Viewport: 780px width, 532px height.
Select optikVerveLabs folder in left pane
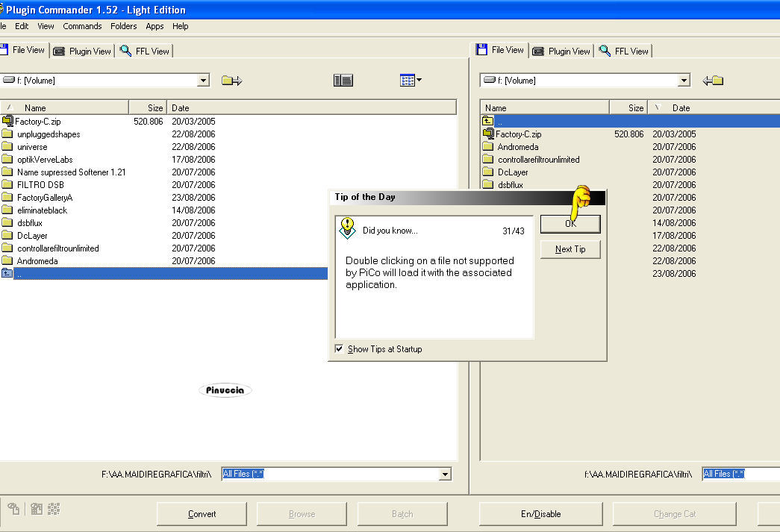click(45, 159)
